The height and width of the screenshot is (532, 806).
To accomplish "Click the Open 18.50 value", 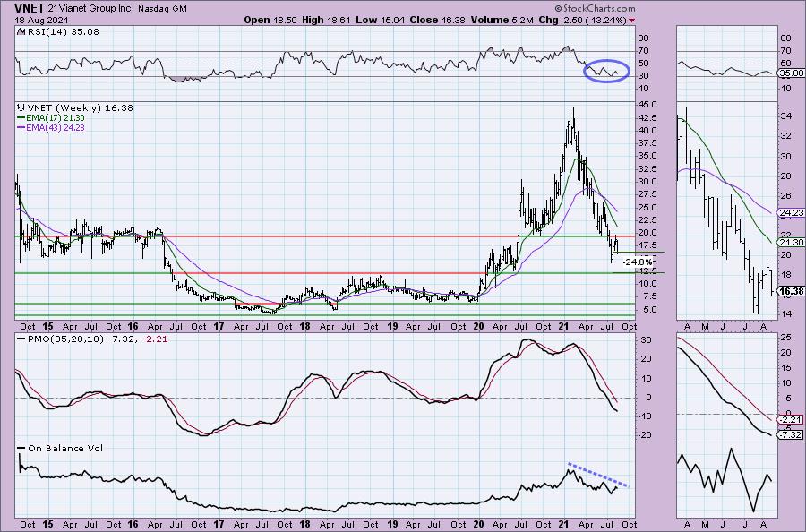I will pyautogui.click(x=270, y=20).
